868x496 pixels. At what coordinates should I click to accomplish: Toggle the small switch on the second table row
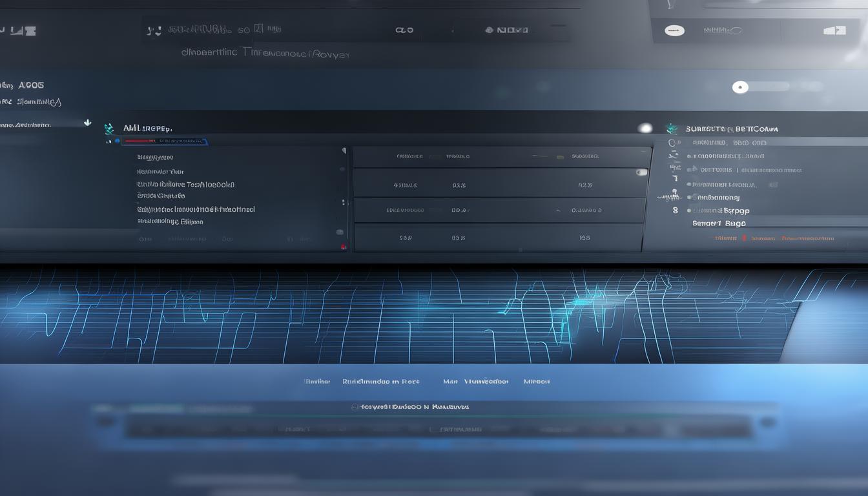[641, 172]
